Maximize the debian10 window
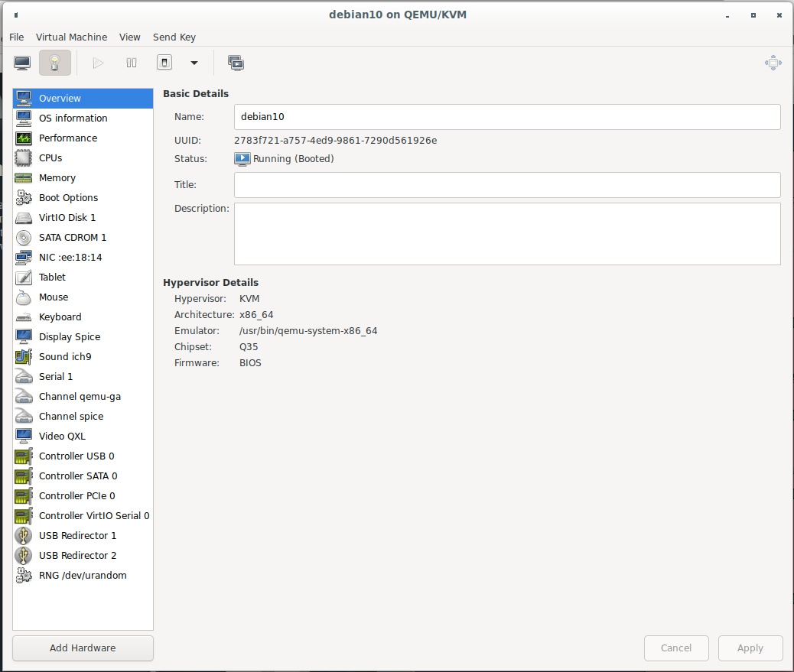 pos(753,15)
